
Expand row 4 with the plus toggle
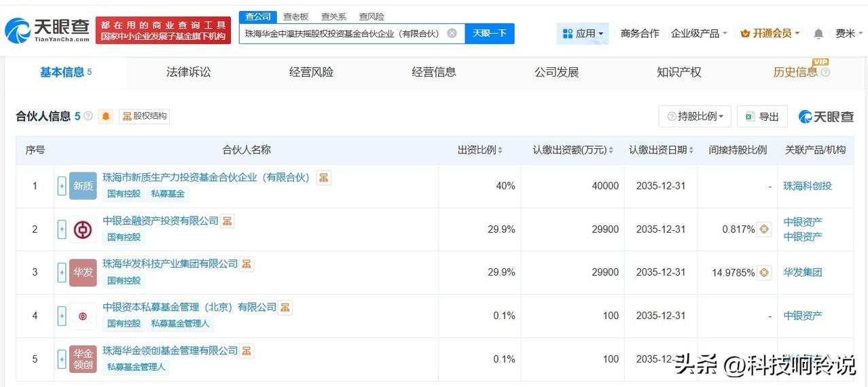point(62,316)
